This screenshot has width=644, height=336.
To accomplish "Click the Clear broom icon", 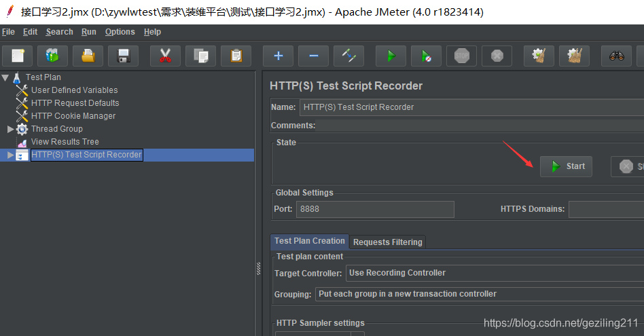I will point(539,56).
